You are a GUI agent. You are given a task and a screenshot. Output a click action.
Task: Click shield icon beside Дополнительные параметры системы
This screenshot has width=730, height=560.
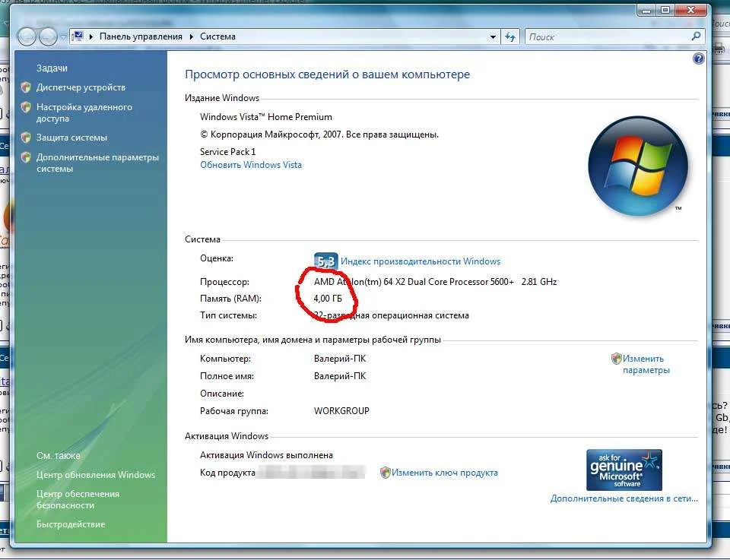click(x=26, y=157)
